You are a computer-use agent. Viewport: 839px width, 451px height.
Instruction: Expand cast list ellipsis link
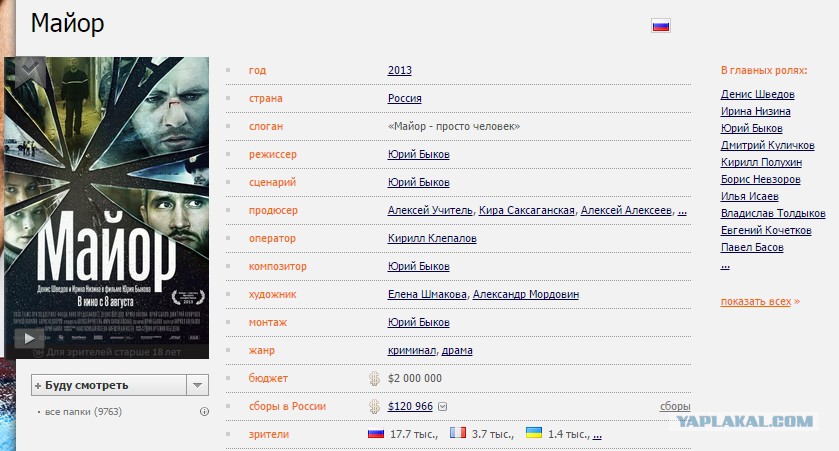point(725,265)
